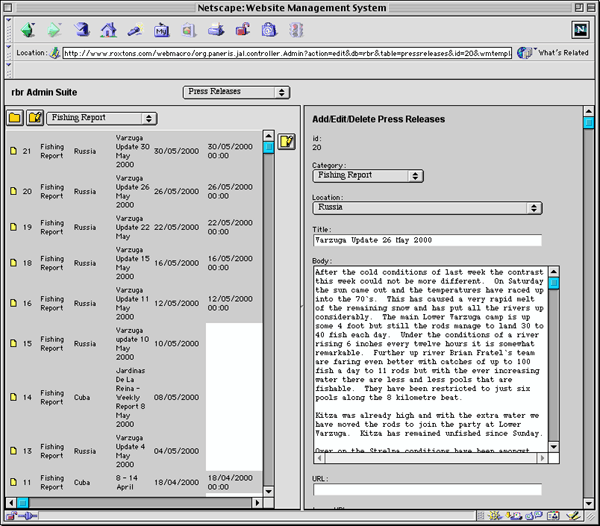Click into the empty URL field
600x526 pixels.
(426, 490)
